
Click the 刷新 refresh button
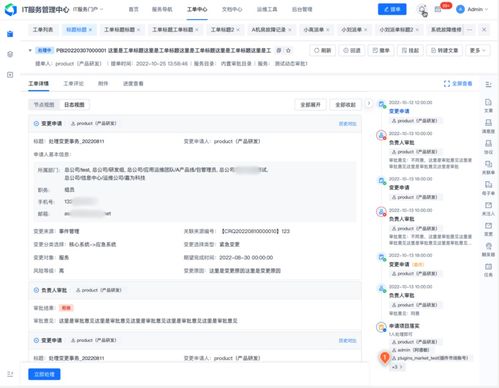click(x=322, y=50)
